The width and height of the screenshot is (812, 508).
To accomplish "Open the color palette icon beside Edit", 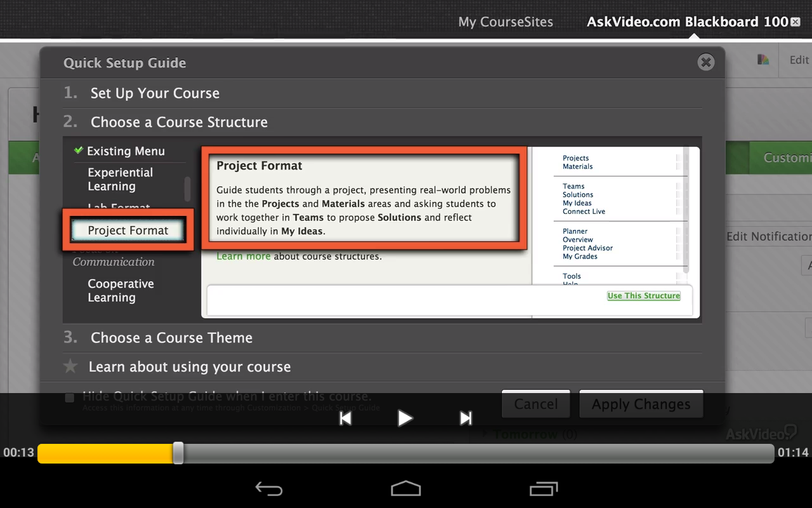I will tap(763, 60).
